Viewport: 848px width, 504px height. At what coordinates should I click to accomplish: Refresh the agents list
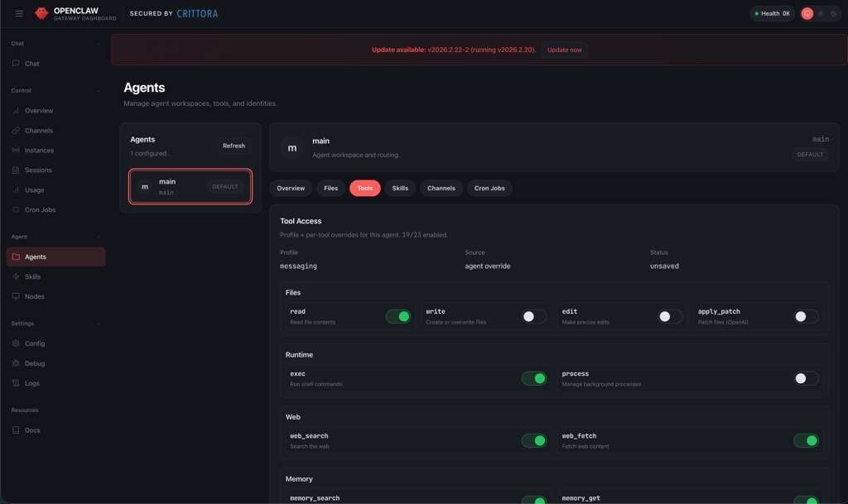pyautogui.click(x=234, y=146)
